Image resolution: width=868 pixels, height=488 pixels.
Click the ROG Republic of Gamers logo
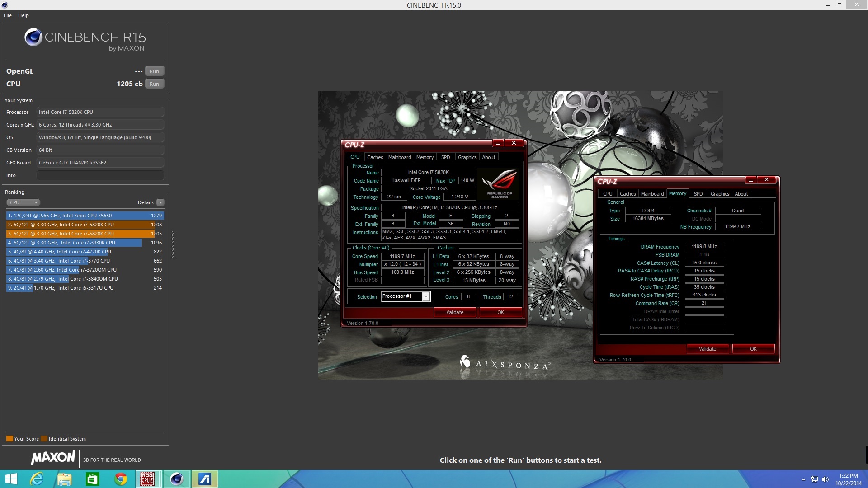click(x=500, y=184)
